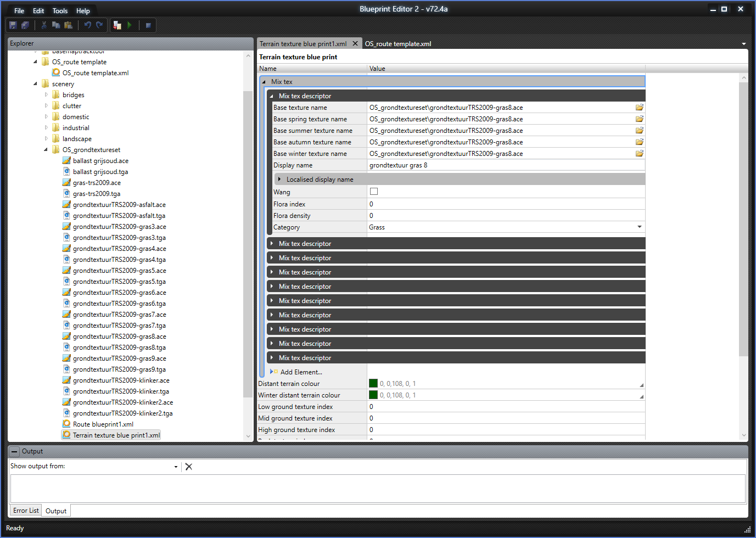
Task: Click the Redo arrow icon
Action: pyautogui.click(x=99, y=25)
